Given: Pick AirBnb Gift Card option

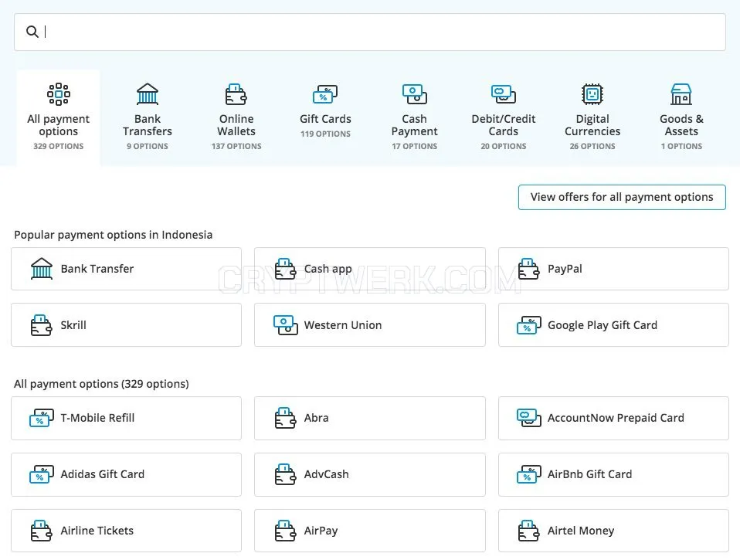Looking at the screenshot, I should (x=613, y=474).
